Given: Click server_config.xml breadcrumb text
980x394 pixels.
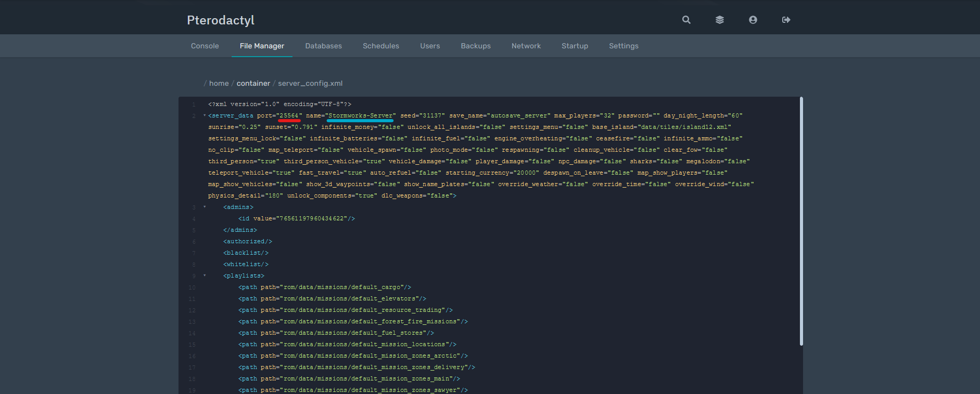Looking at the screenshot, I should click(x=310, y=83).
